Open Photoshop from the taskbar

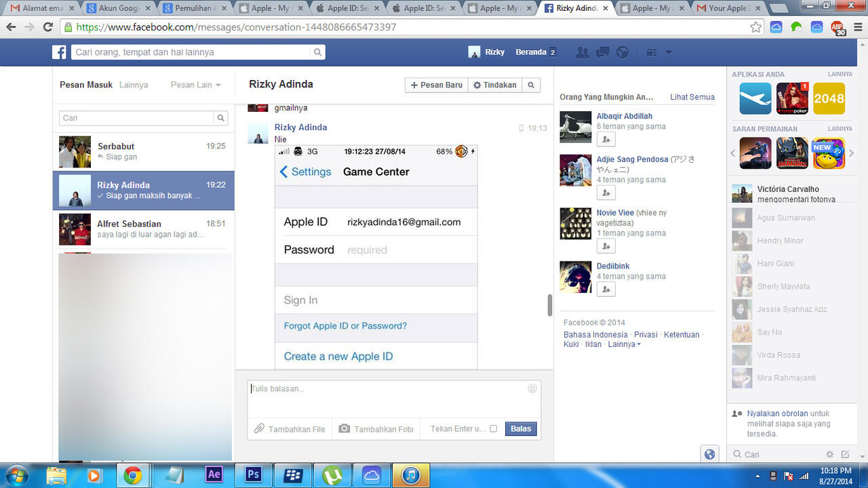tap(254, 474)
